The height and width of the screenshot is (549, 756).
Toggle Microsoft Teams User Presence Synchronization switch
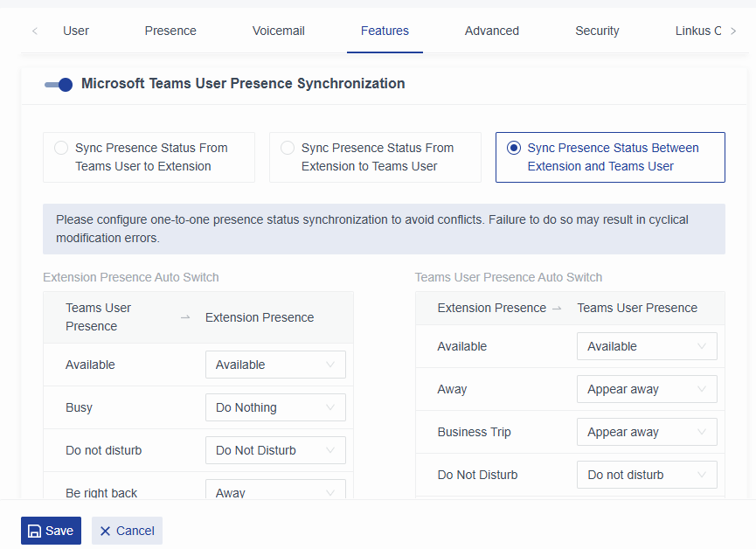coord(59,85)
